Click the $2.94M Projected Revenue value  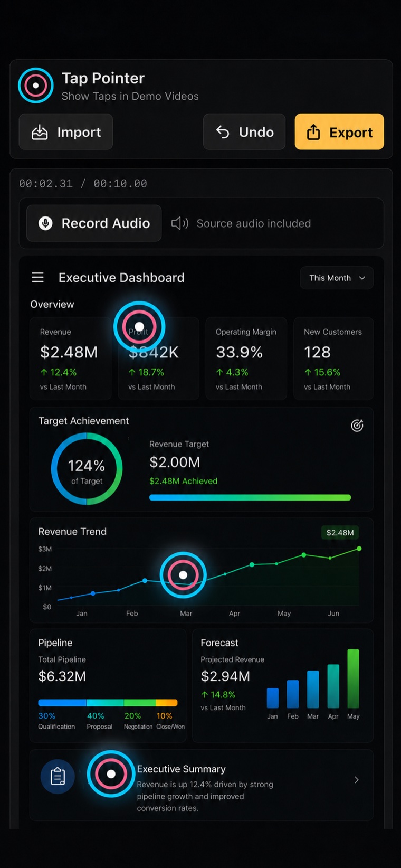[x=225, y=676]
